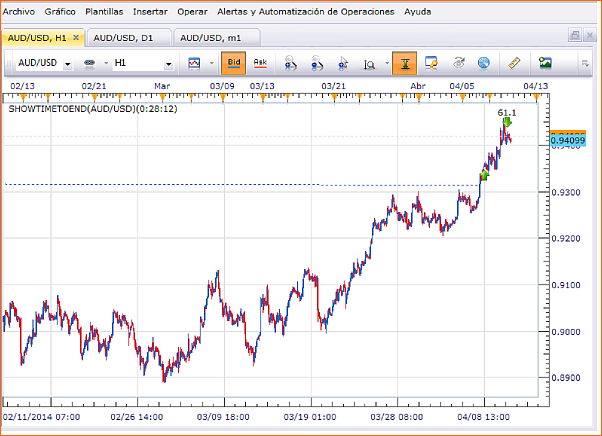This screenshot has height=436, width=602.
Task: Click the 03/09 18:00 time label
Action: (223, 417)
